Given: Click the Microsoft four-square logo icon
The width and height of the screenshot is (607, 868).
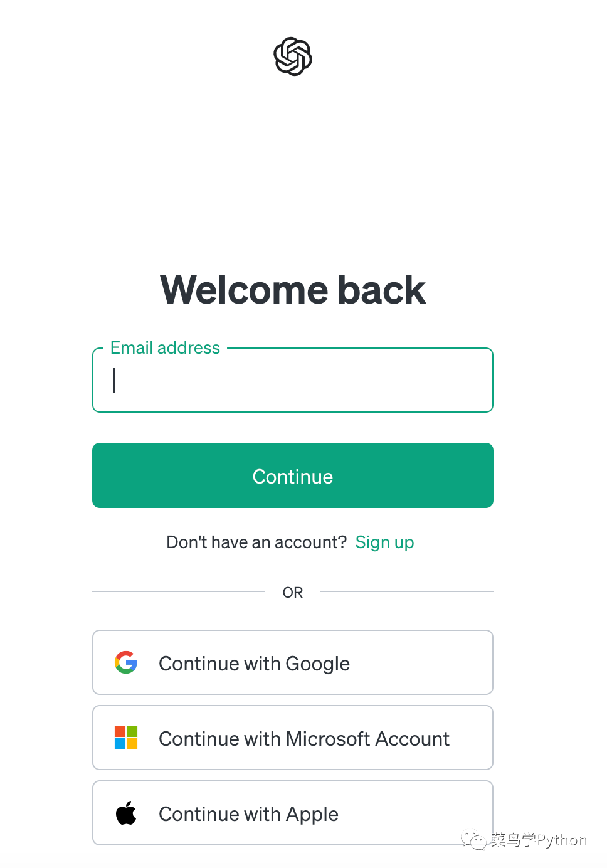Looking at the screenshot, I should (x=126, y=738).
